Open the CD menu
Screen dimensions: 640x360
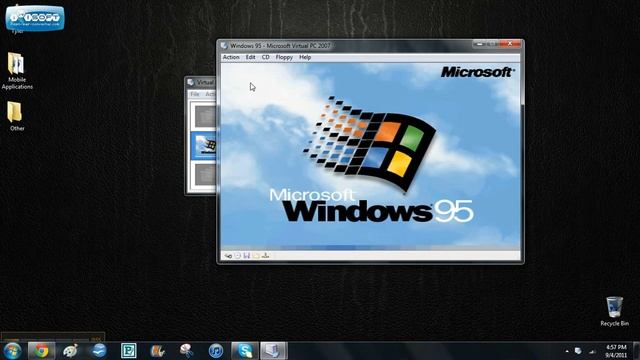pos(266,58)
